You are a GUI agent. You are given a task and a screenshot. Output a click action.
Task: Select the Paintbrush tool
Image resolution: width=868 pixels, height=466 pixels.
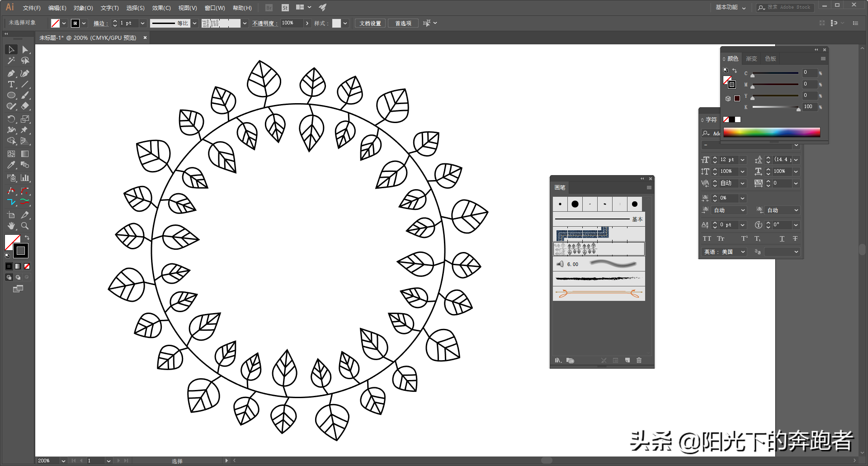coord(25,95)
